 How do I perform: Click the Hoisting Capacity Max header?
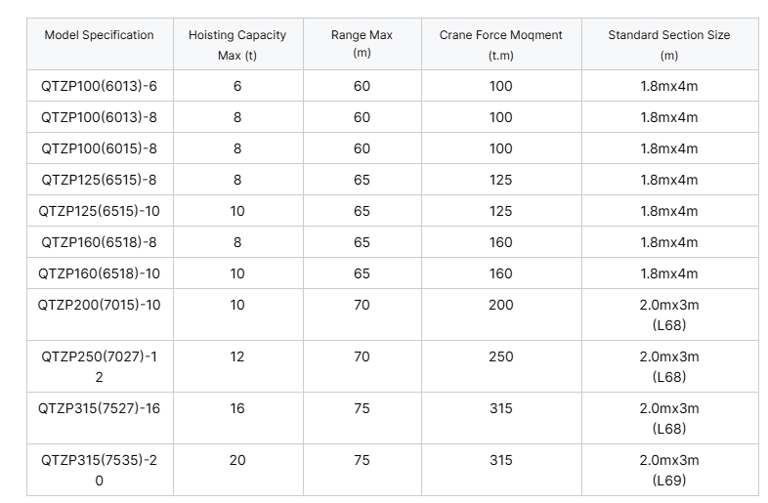coord(237,45)
